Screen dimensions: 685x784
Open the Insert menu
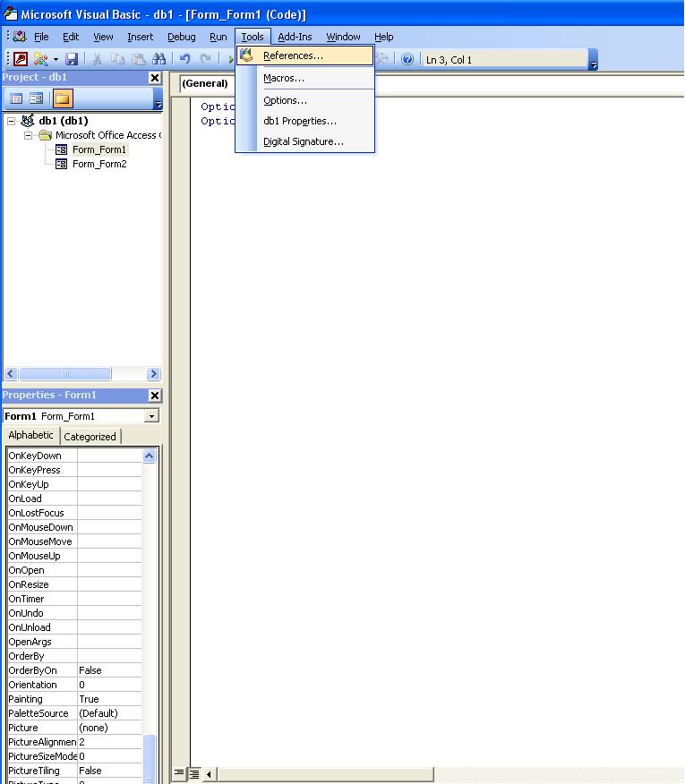(140, 37)
